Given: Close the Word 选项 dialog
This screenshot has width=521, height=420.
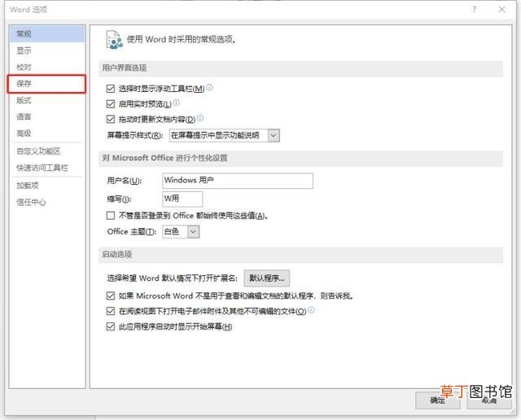Looking at the screenshot, I should click(501, 9).
